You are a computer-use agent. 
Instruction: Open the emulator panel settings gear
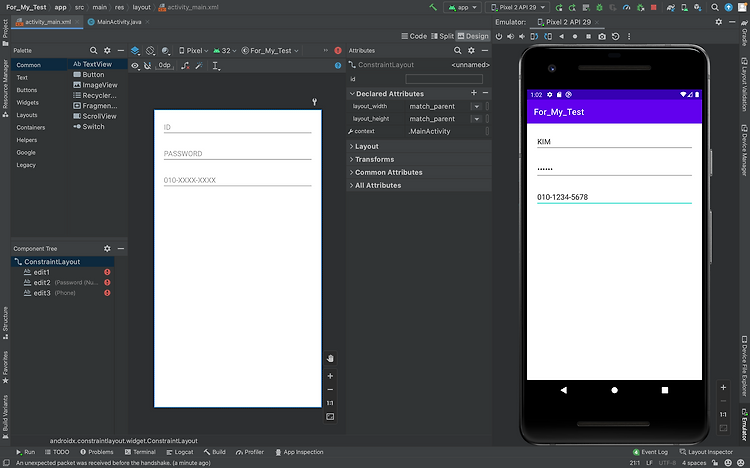(x=718, y=22)
